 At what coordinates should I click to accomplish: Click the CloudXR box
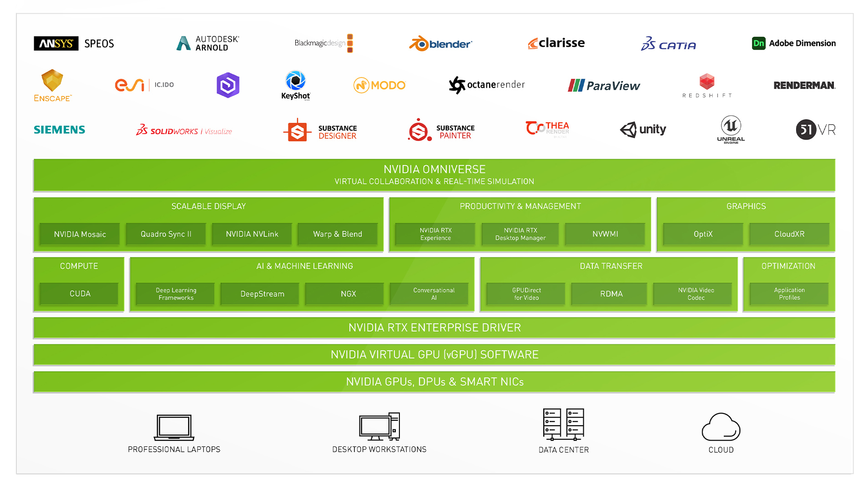coord(789,234)
